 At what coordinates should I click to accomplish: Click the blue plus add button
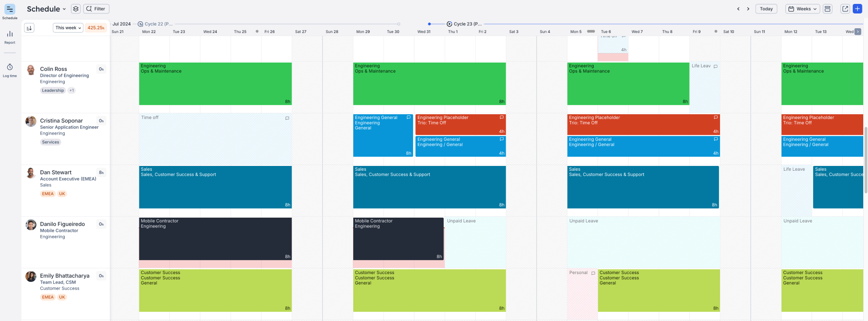tap(857, 9)
